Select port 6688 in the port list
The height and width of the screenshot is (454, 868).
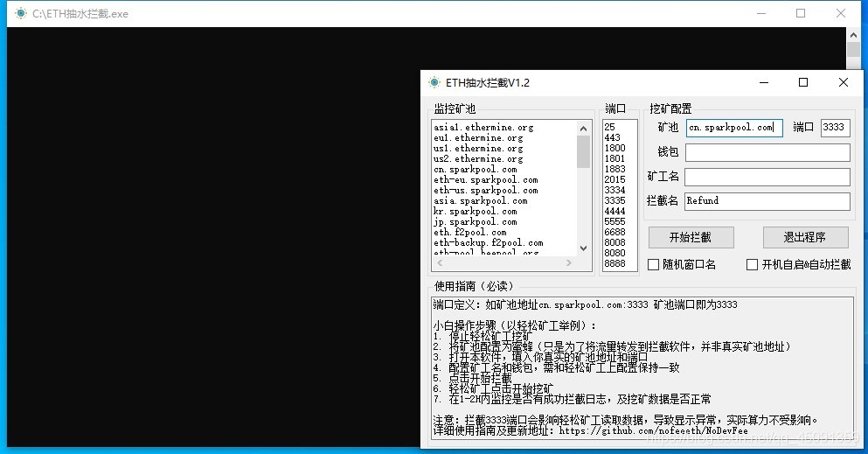pos(615,232)
